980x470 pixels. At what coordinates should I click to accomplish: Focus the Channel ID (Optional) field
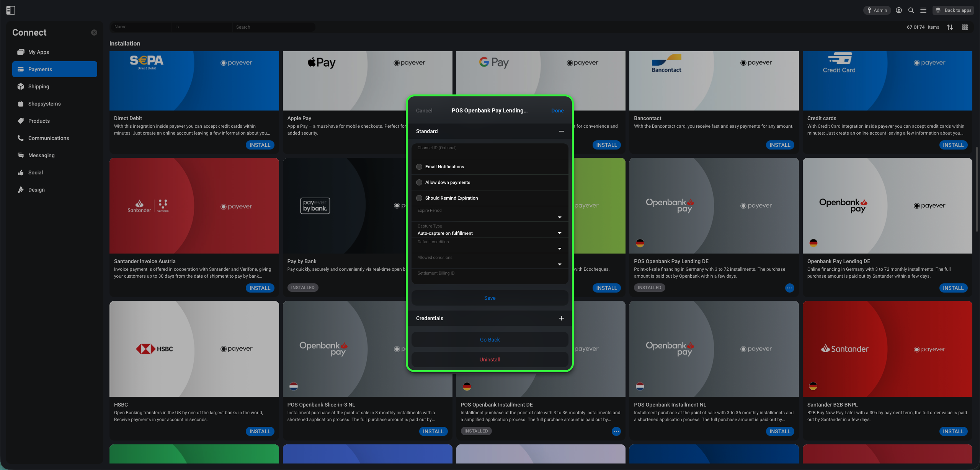490,151
